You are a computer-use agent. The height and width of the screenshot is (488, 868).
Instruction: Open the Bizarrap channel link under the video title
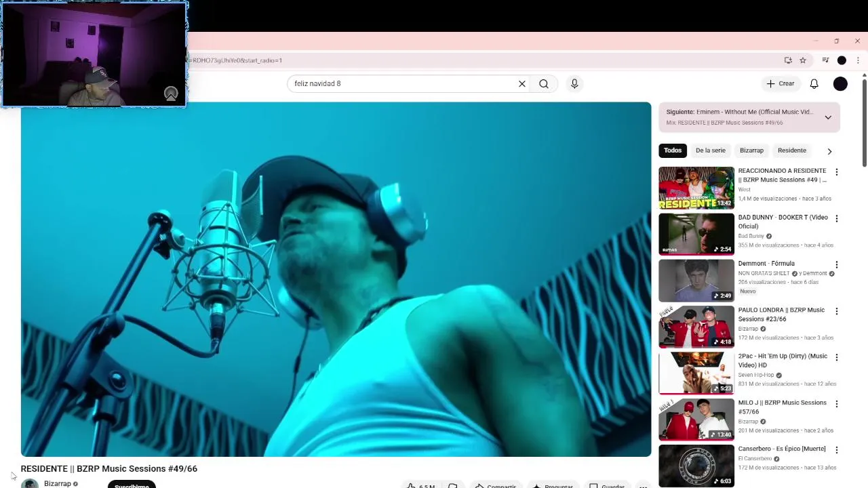(58, 483)
